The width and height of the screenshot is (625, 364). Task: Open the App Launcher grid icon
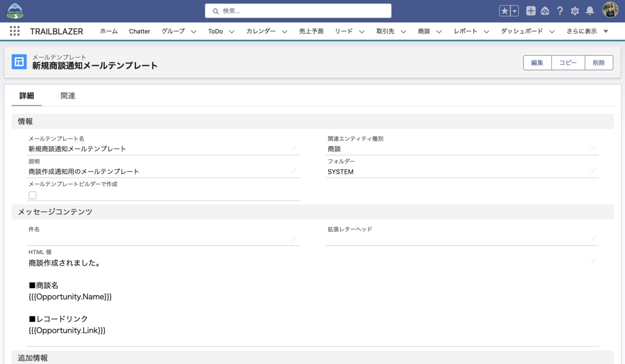click(x=15, y=31)
